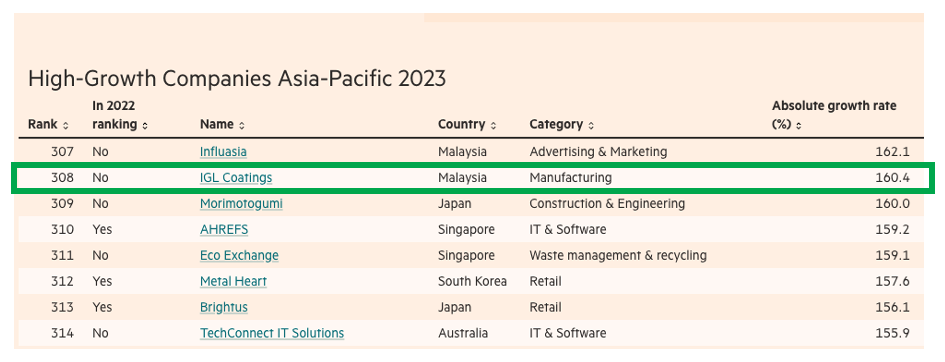Open TechConnect IT Solutions link
Image resolution: width=945 pixels, height=362 pixels.
pos(272,333)
